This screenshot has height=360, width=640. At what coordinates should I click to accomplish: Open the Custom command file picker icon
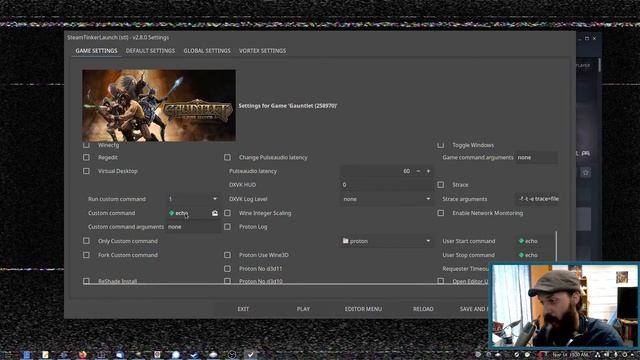pos(215,213)
